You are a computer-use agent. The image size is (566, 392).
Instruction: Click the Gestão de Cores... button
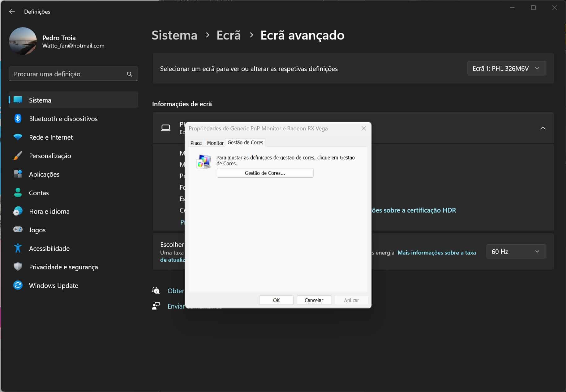point(265,173)
